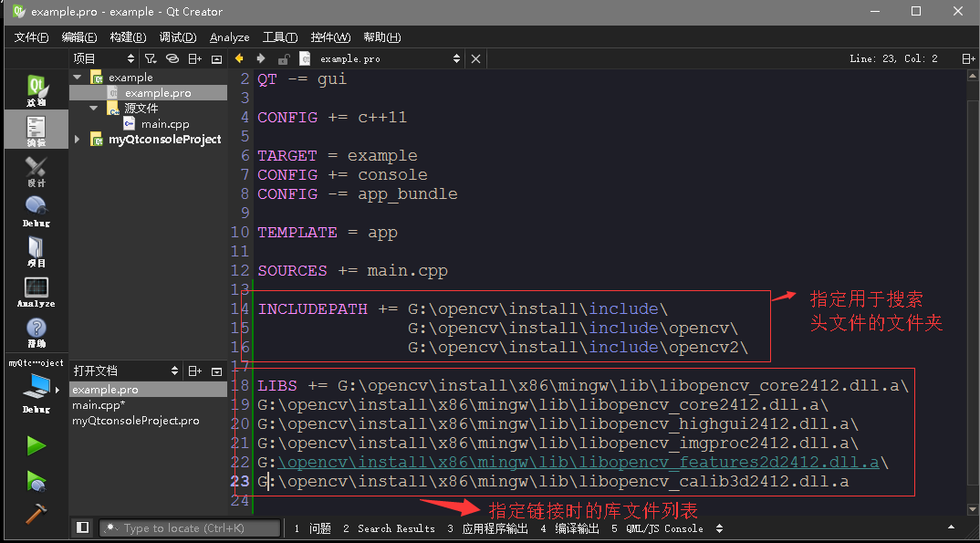
Task: Show the Compile Output pane
Action: [x=569, y=528]
